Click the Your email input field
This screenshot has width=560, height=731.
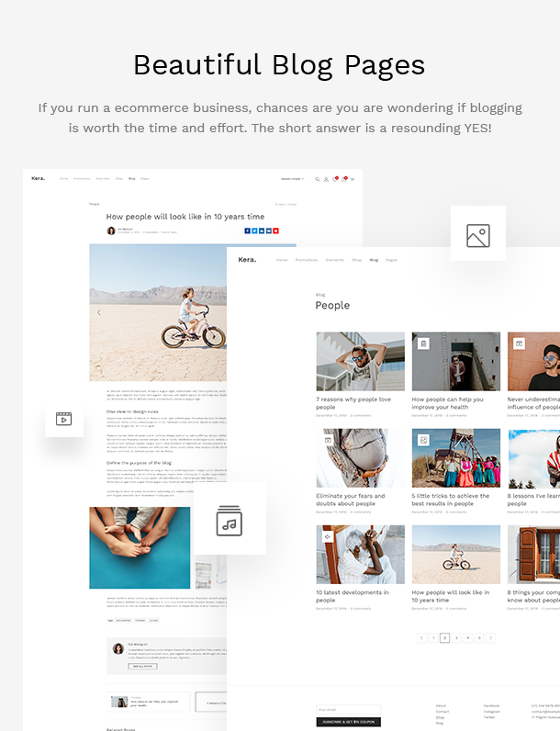349,710
